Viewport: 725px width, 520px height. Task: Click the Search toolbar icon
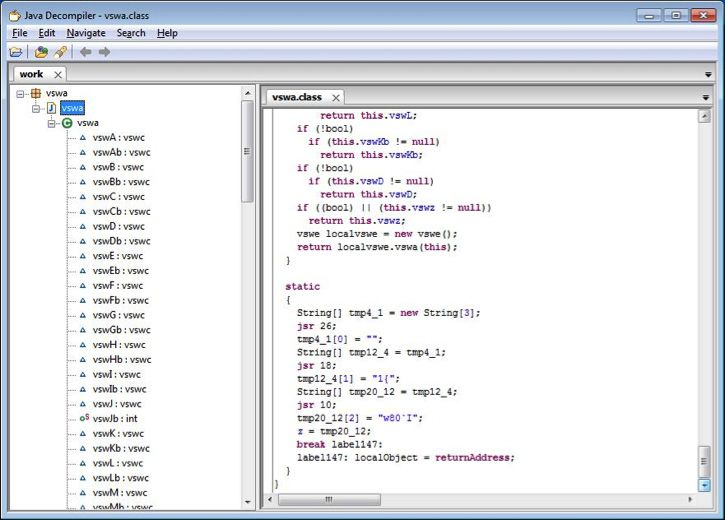click(61, 52)
